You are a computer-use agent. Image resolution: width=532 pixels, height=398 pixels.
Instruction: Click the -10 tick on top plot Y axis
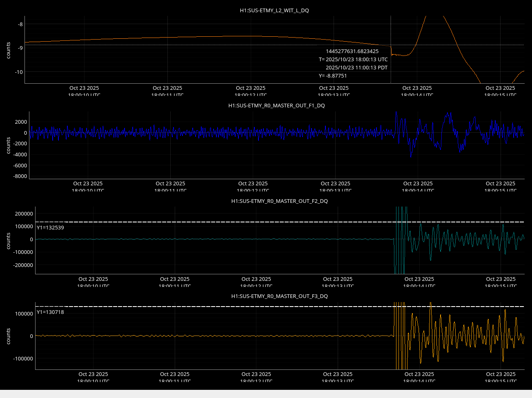(19, 72)
